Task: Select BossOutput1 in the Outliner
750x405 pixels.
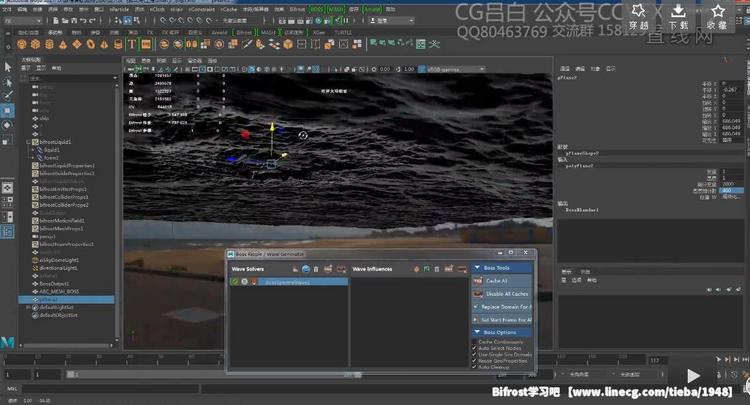Action: click(54, 284)
